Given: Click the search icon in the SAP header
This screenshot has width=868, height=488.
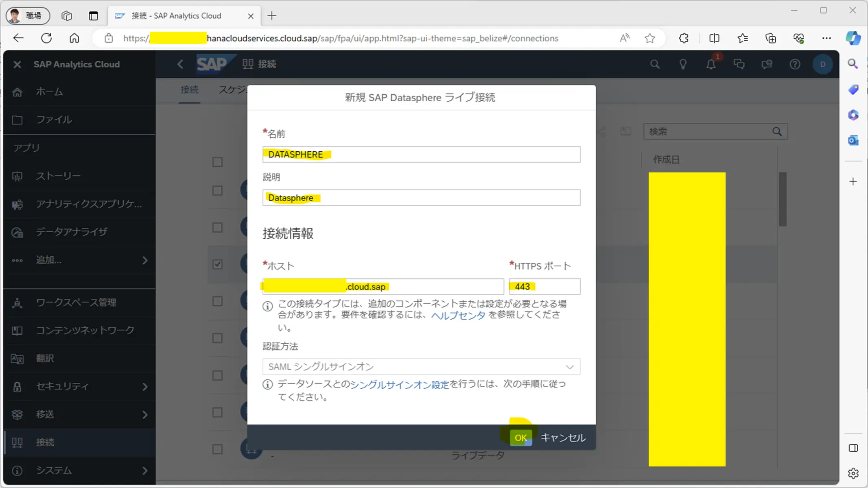Looking at the screenshot, I should click(655, 64).
